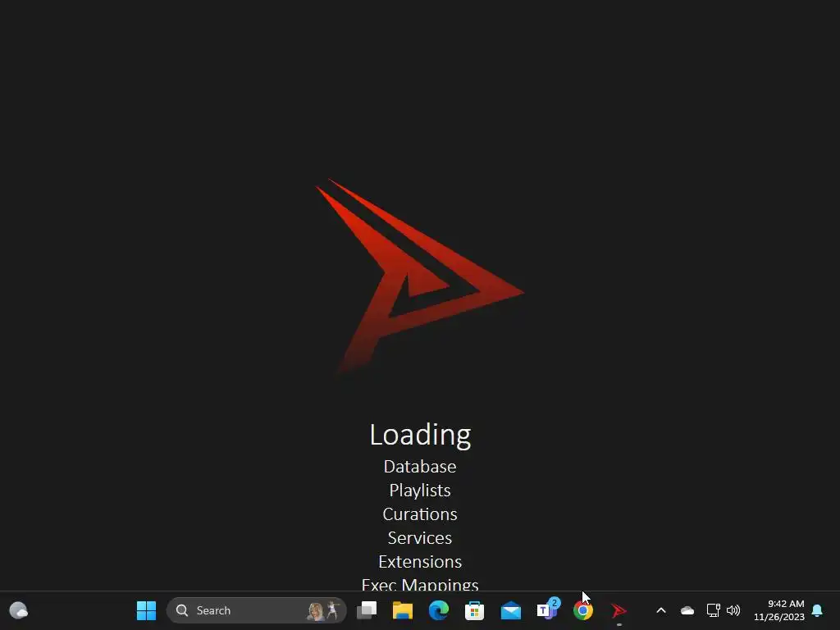Open network settings from the tray icon
The width and height of the screenshot is (840, 630).
(713, 610)
